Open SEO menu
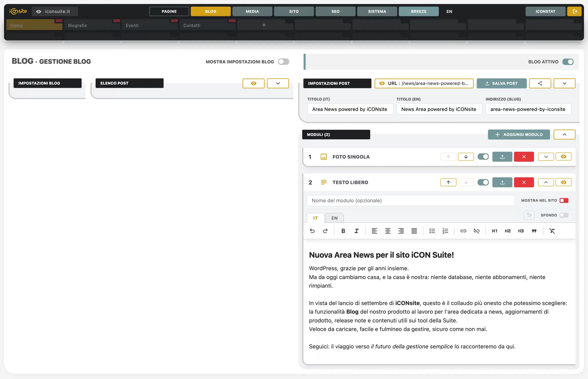The width and height of the screenshot is (588, 379). 335,11
